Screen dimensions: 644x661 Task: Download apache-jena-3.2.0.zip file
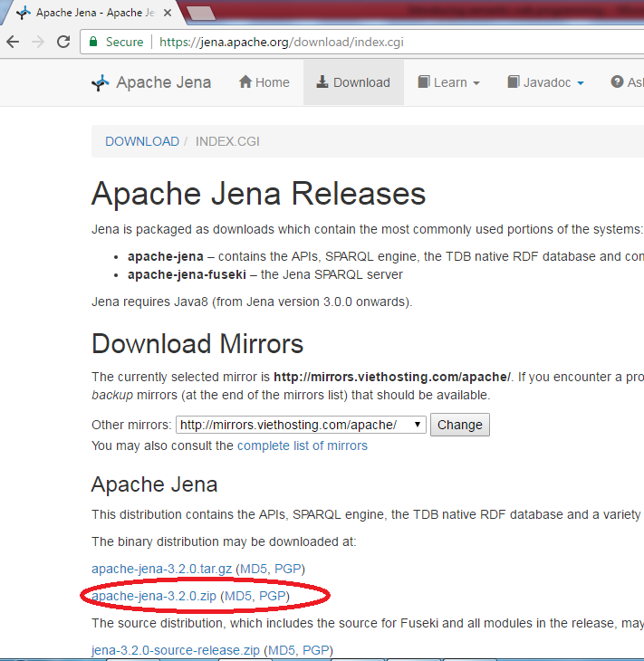(x=154, y=596)
